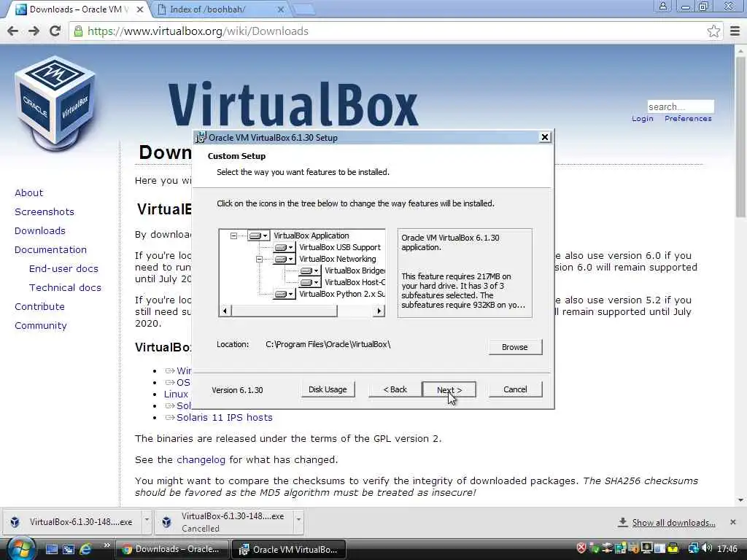
Task: Close the VirtualBox Setup dialog
Action: coord(544,137)
